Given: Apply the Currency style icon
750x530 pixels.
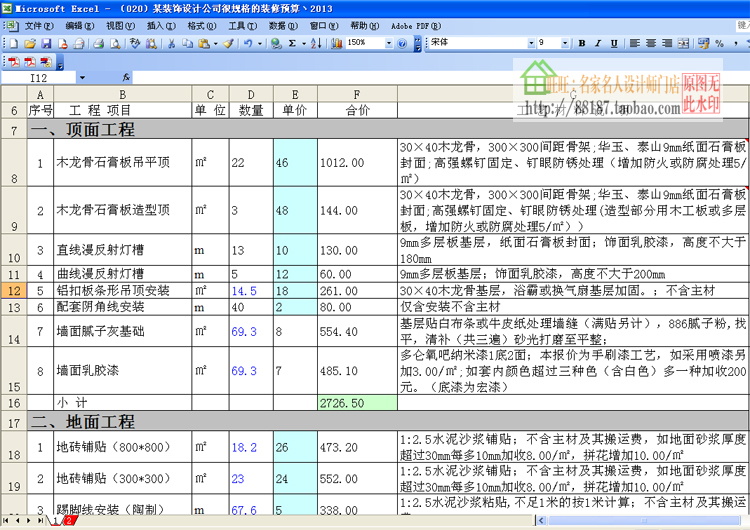Looking at the screenshot, I should [703, 44].
